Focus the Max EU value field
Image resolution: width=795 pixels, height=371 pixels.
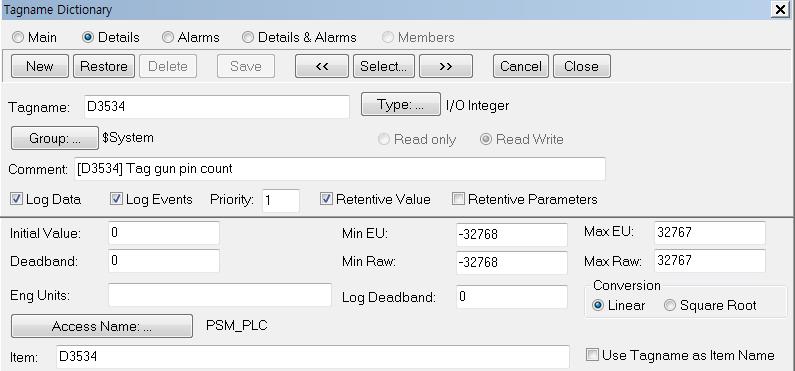(x=709, y=233)
